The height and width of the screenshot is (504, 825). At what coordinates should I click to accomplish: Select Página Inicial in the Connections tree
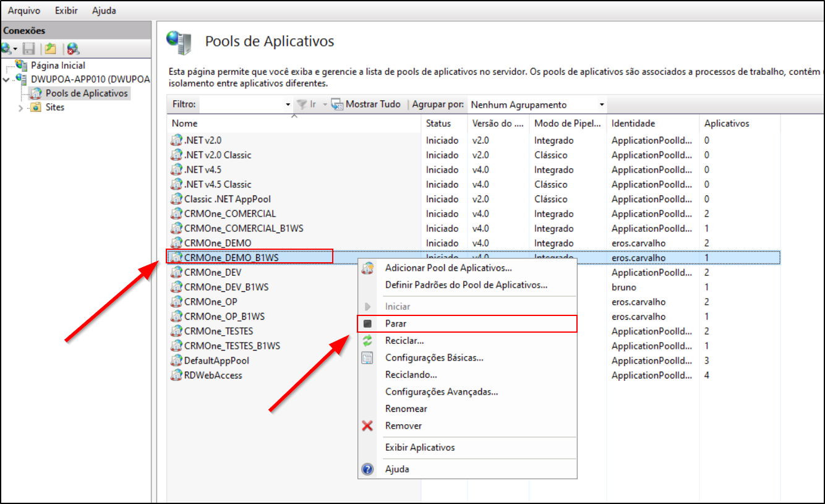tap(58, 65)
